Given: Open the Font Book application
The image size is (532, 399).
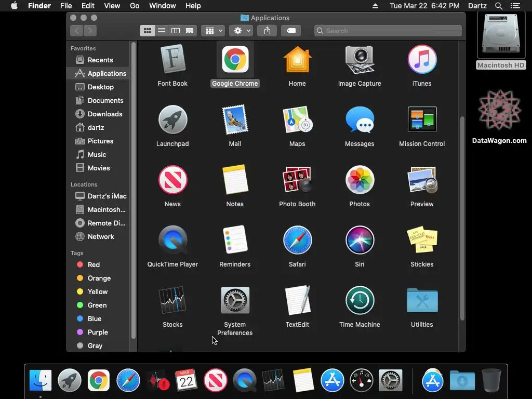Looking at the screenshot, I should pyautogui.click(x=172, y=59).
